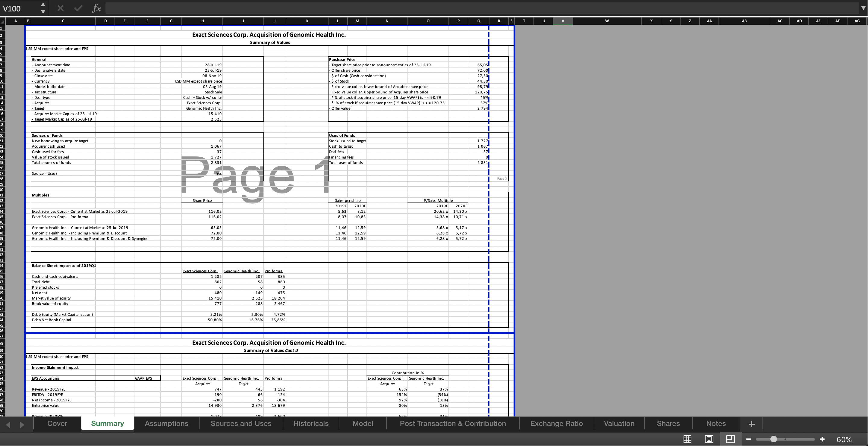Click the Total uses of funds label
This screenshot has width=868, height=446.
[x=346, y=163]
